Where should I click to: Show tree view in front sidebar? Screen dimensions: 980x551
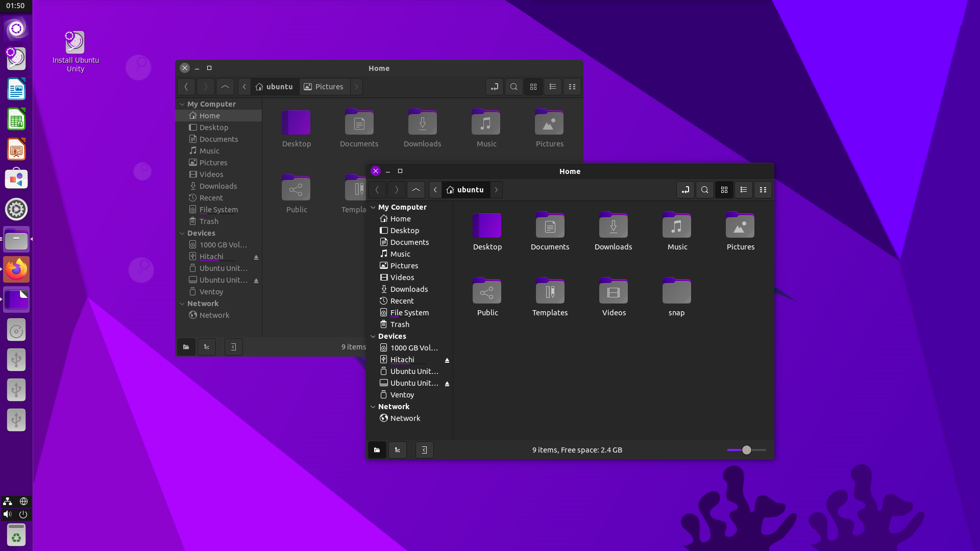click(397, 450)
